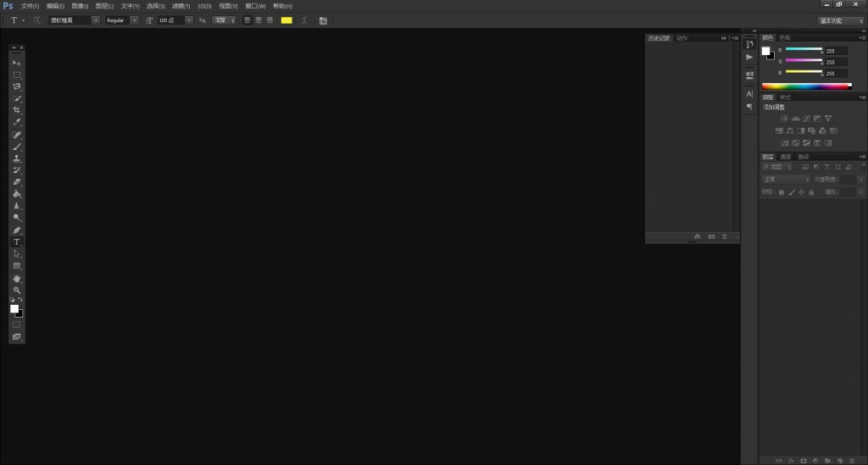
Task: Click the color spectrum ramp
Action: point(807,86)
